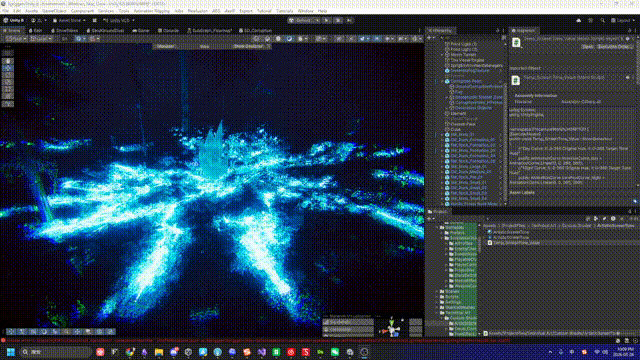Open the Window menu

click(x=305, y=11)
